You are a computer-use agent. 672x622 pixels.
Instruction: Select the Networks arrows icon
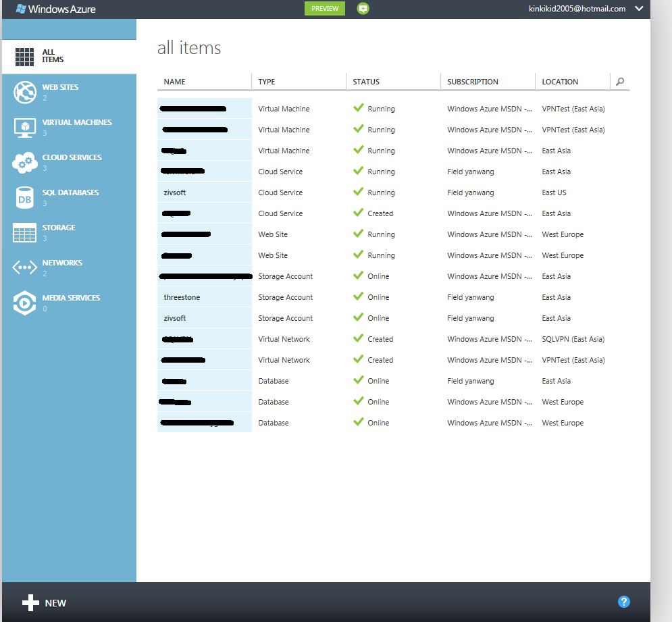(25, 267)
